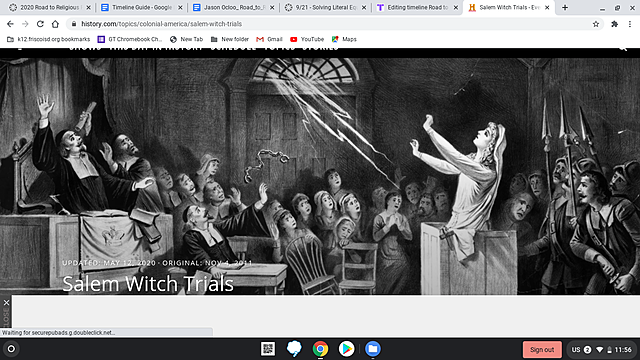Open Maps bookmark
640x360 pixels.
344,39
